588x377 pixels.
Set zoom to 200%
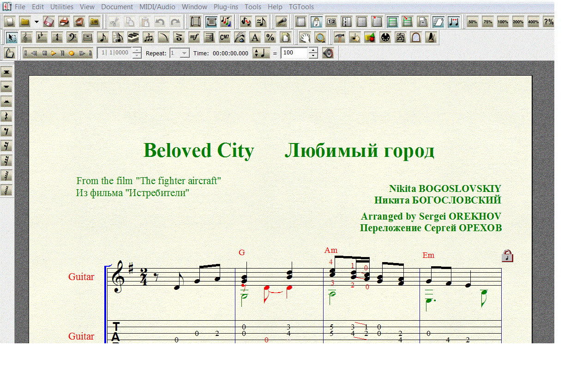518,22
